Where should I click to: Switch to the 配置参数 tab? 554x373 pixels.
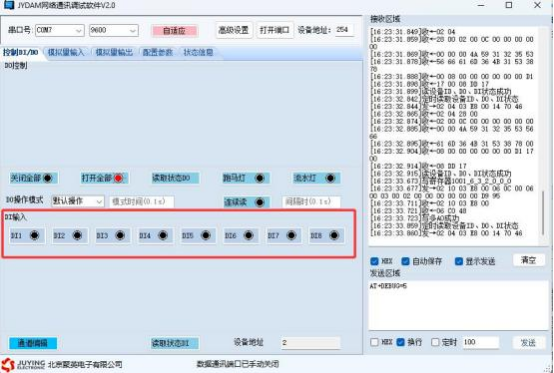(x=158, y=53)
